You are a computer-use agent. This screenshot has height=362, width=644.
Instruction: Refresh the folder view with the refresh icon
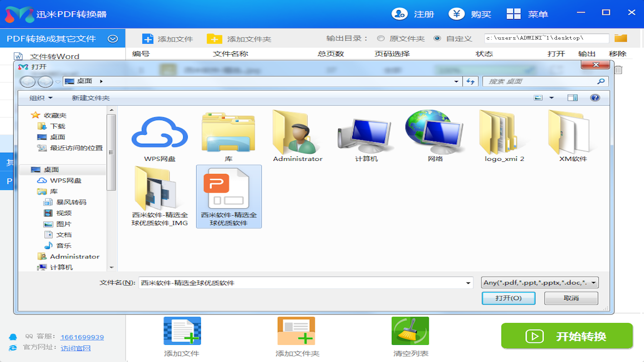[469, 81]
